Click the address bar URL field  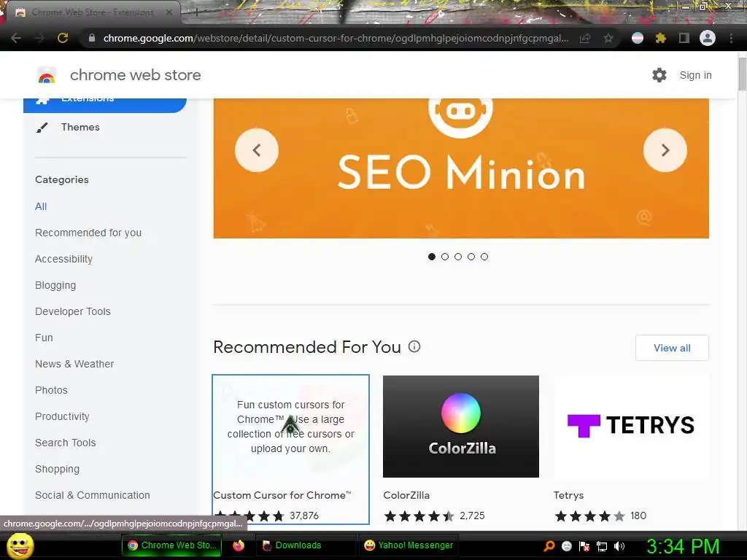coord(336,38)
